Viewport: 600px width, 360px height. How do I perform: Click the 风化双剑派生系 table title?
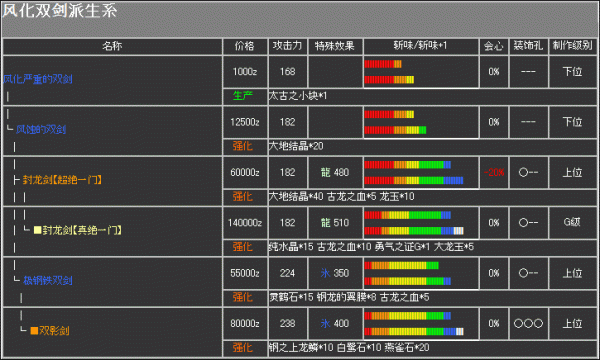pyautogui.click(x=59, y=10)
